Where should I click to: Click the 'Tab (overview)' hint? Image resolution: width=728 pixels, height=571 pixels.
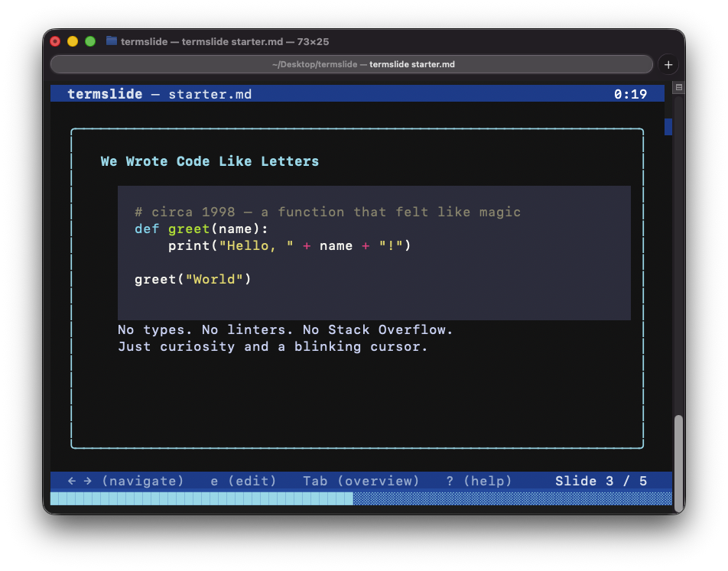click(x=361, y=481)
